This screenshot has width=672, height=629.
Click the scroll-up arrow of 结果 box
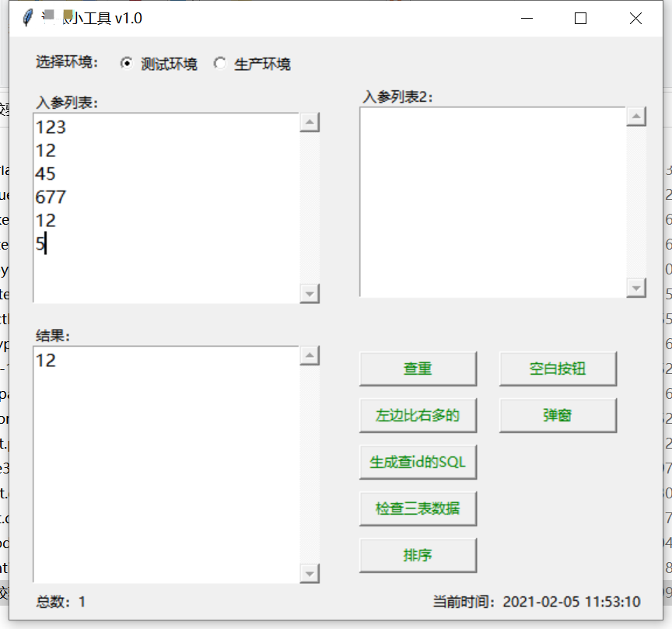point(310,355)
